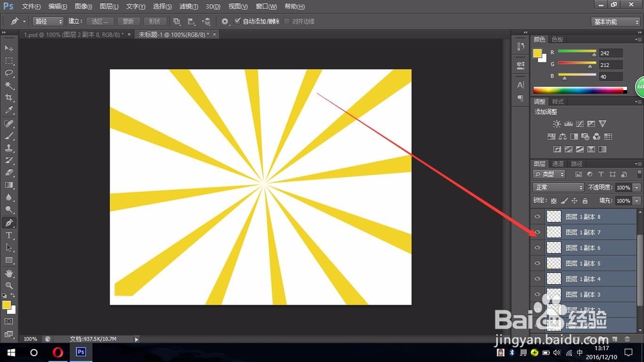The image size is (644, 362).
Task: Switch to 色板 swatches tab
Action: (557, 39)
